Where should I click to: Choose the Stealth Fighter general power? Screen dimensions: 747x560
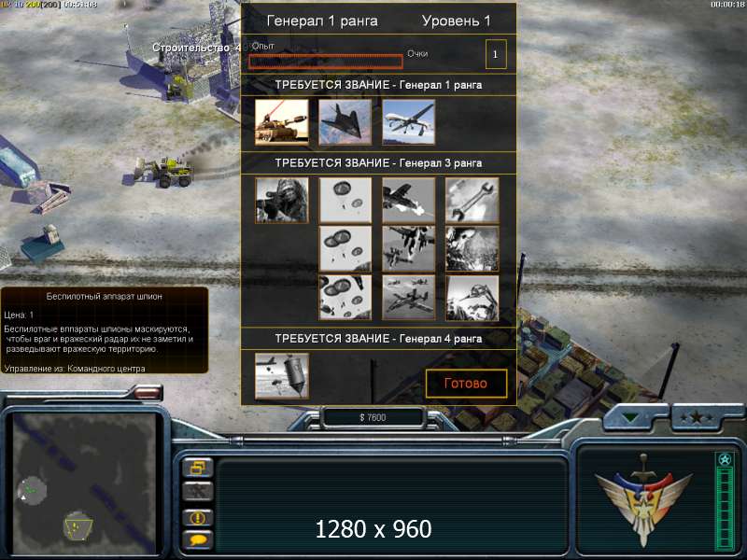345,122
